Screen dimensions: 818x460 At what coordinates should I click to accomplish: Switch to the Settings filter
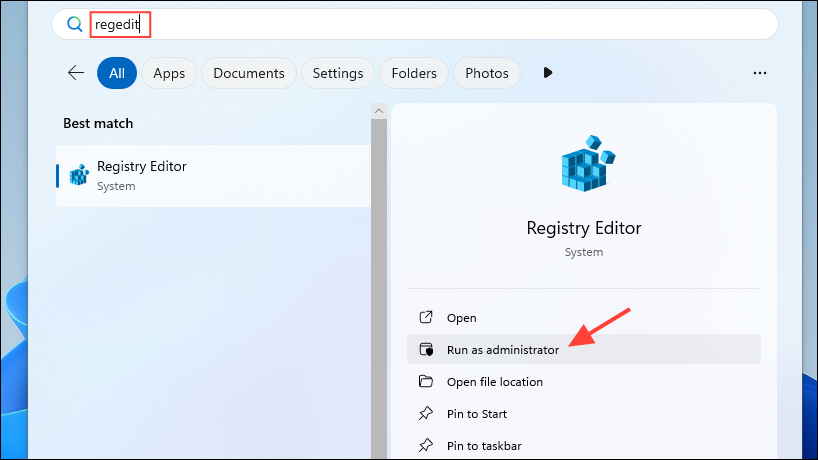(x=338, y=73)
